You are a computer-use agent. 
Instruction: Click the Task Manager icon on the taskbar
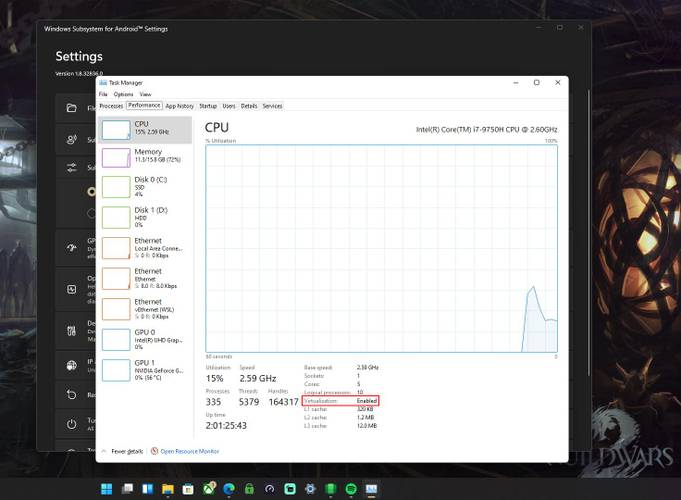pos(371,489)
